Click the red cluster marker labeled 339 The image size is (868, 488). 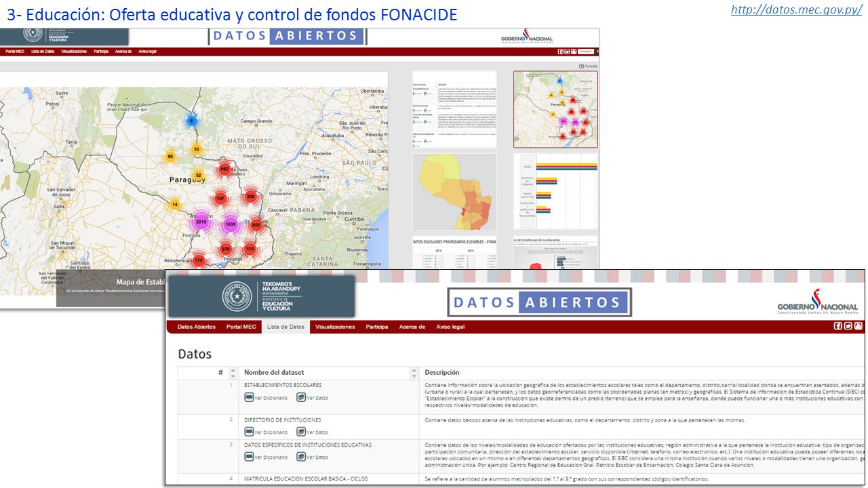point(250,197)
